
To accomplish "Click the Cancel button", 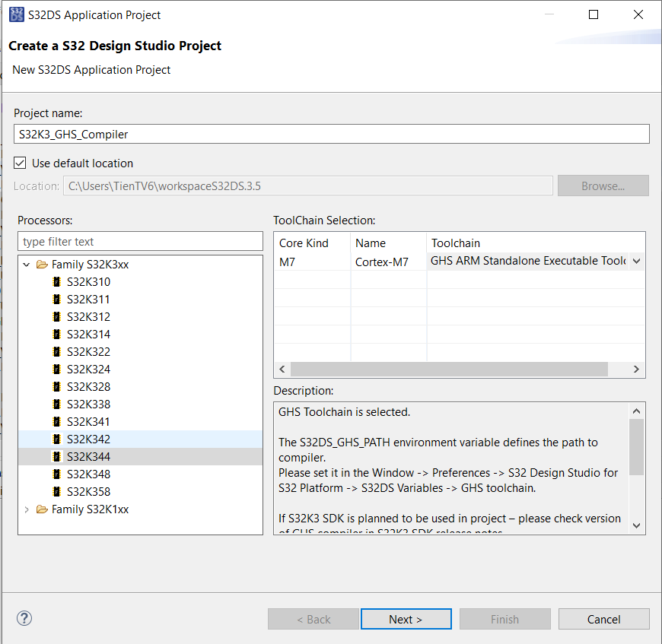I will coord(603,619).
